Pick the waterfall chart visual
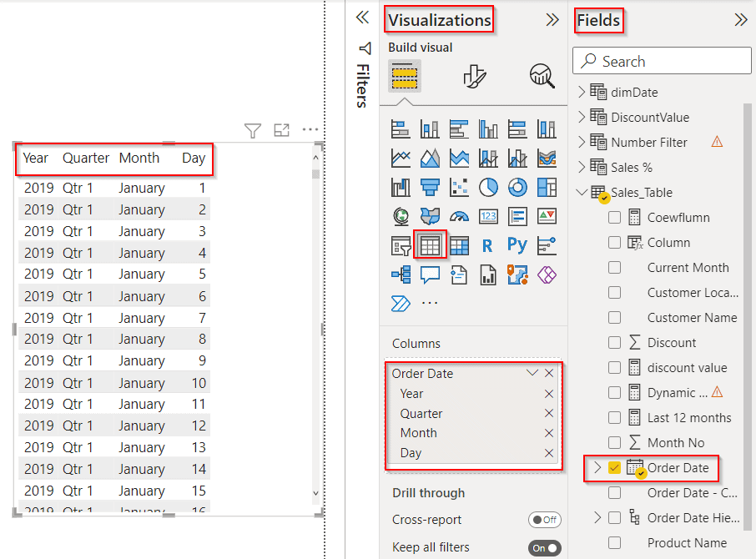 point(401,188)
